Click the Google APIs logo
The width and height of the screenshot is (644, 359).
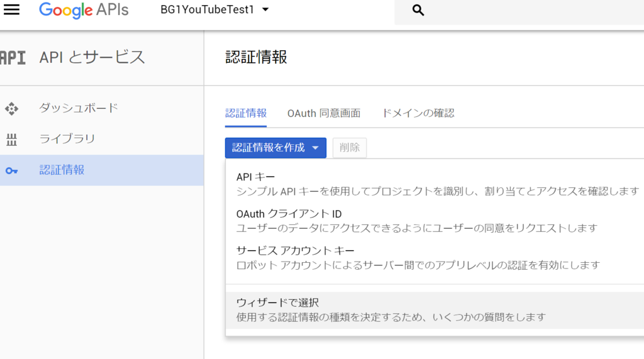[x=84, y=10]
